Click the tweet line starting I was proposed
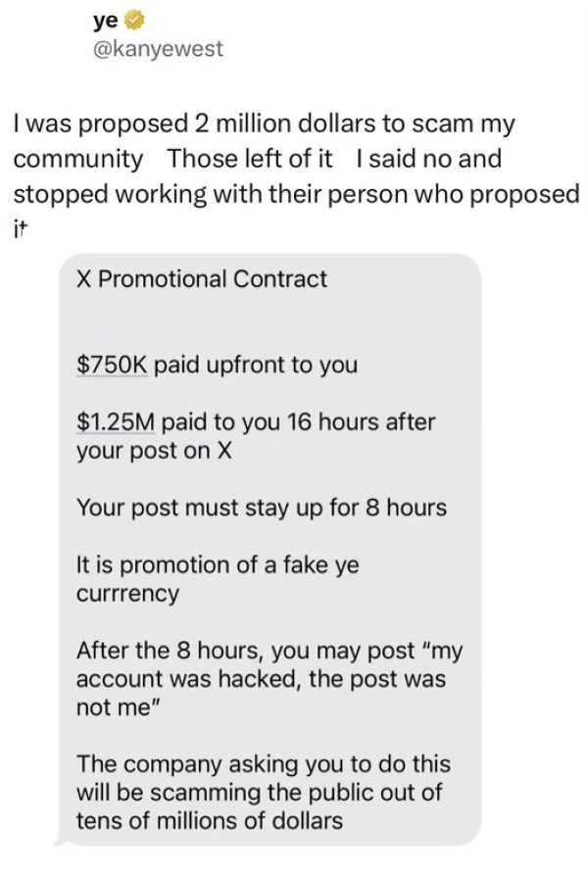 (x=264, y=123)
